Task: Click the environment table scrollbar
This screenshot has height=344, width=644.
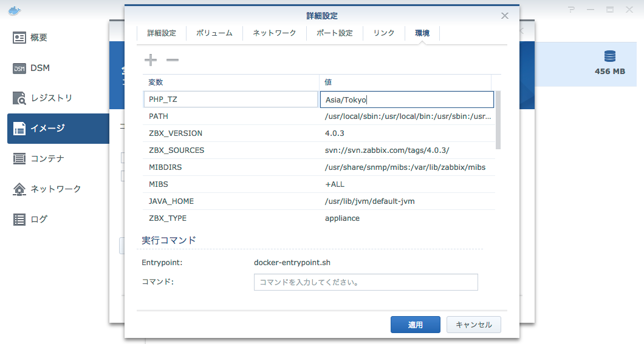Action: pos(498,120)
